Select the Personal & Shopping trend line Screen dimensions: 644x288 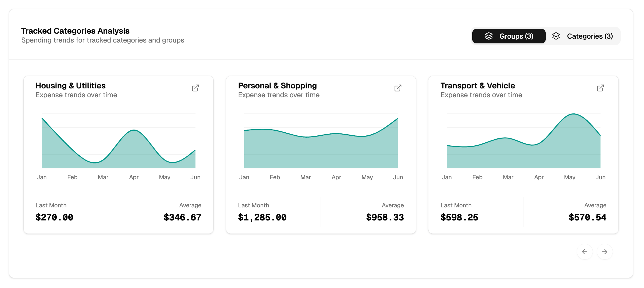coord(319,135)
